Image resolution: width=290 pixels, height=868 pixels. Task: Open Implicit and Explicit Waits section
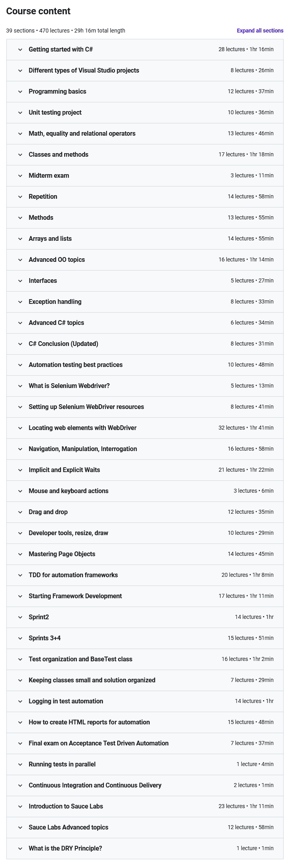(x=64, y=470)
